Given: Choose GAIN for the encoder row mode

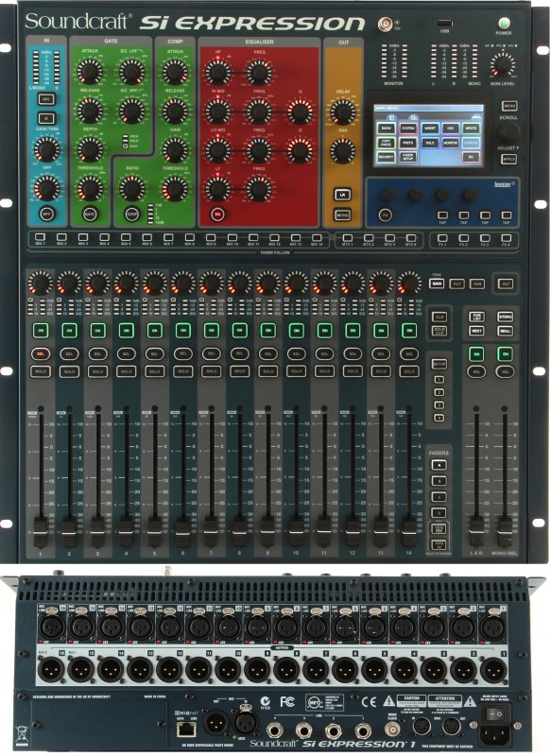Looking at the screenshot, I should coord(437,284).
